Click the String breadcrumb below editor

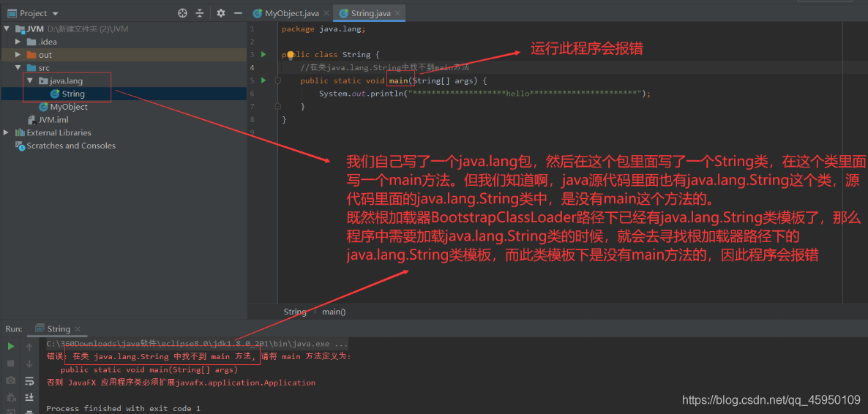(294, 312)
